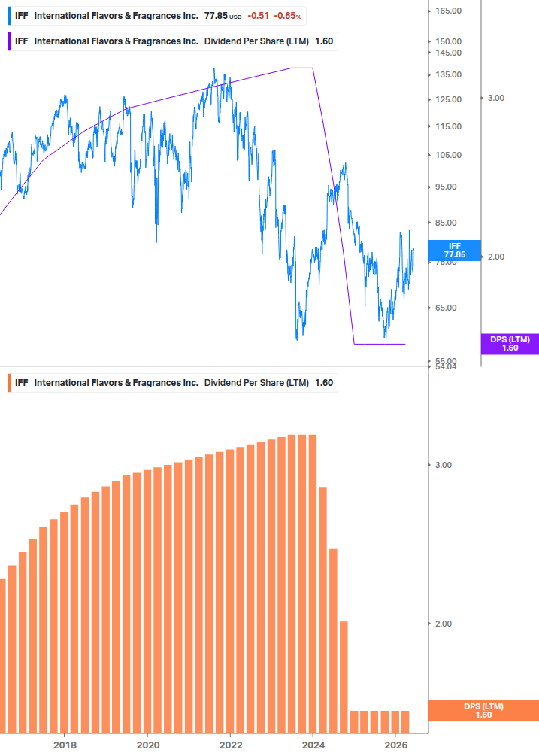Click the -0.51 price change value
Viewport: 539px width, 756px height.
tap(258, 16)
